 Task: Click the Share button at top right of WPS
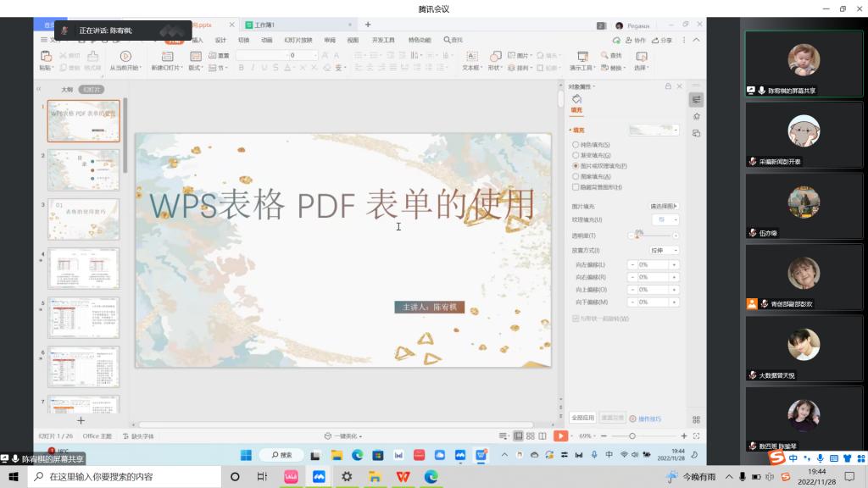662,41
